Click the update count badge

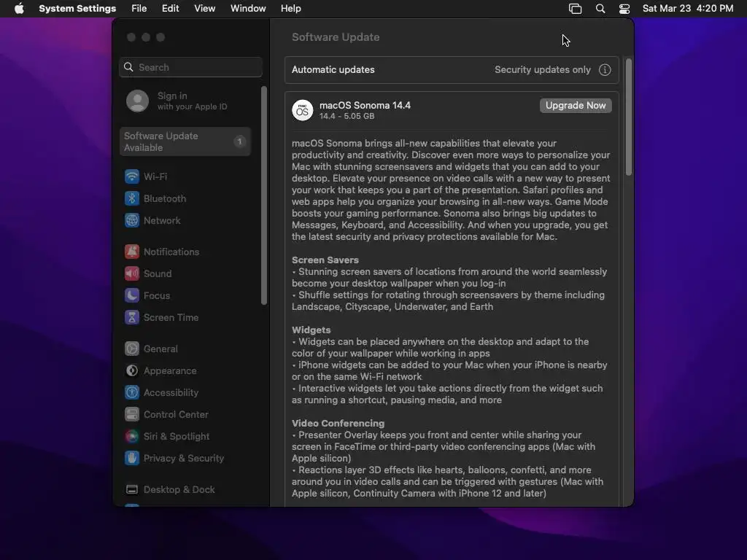pos(239,141)
